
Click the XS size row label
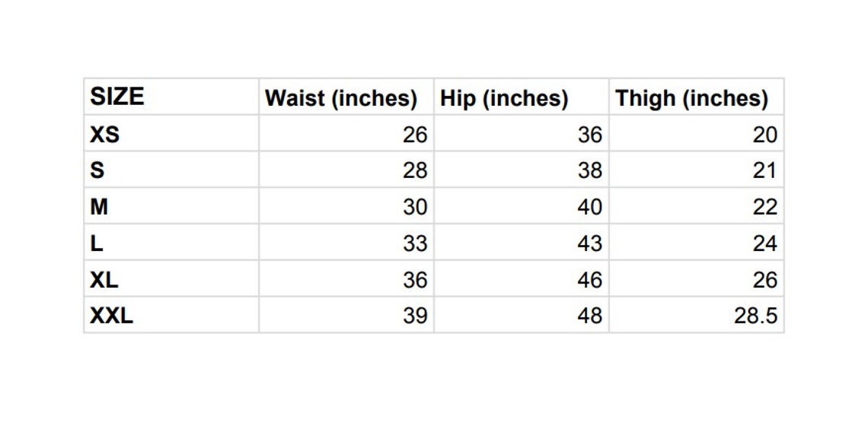104,135
